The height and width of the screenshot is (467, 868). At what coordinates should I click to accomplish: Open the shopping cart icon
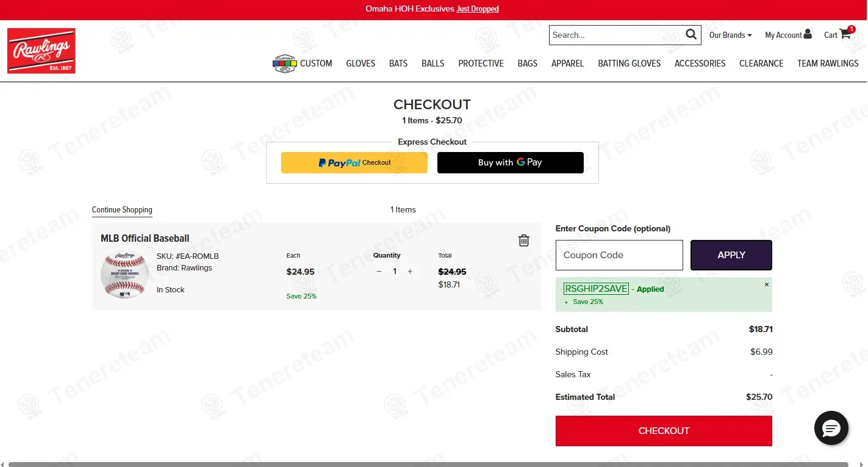(845, 34)
